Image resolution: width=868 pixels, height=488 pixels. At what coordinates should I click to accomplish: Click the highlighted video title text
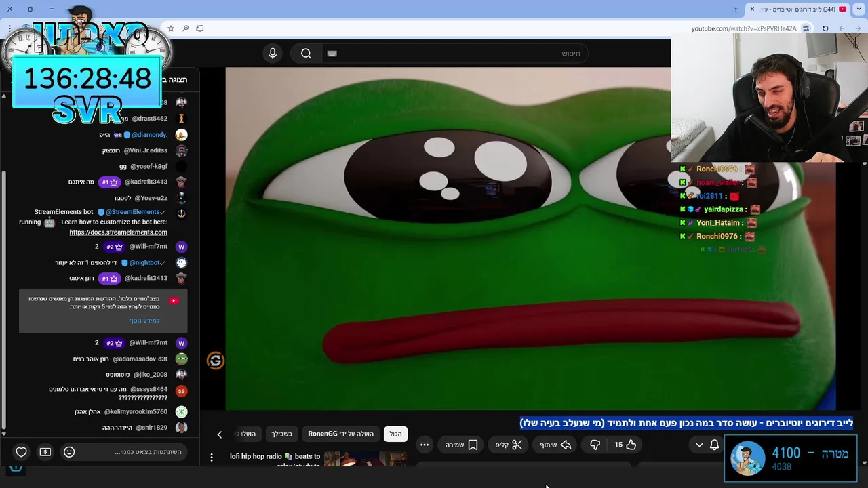686,423
